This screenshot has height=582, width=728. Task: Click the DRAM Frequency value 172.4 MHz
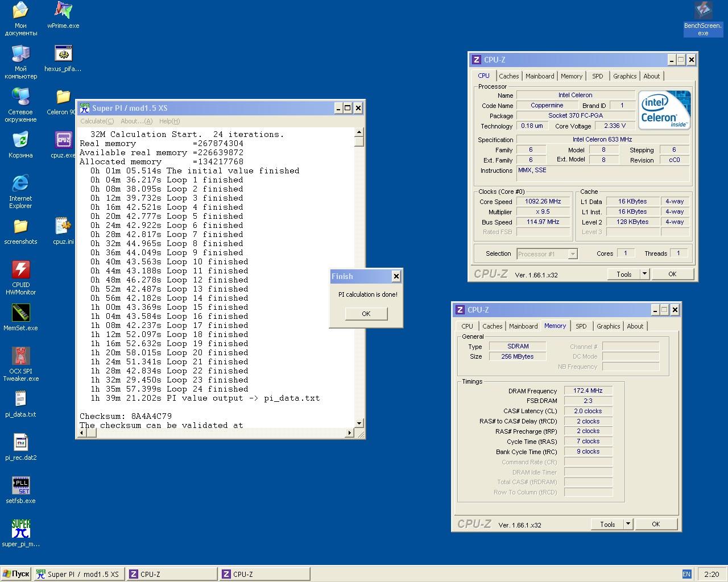click(588, 390)
